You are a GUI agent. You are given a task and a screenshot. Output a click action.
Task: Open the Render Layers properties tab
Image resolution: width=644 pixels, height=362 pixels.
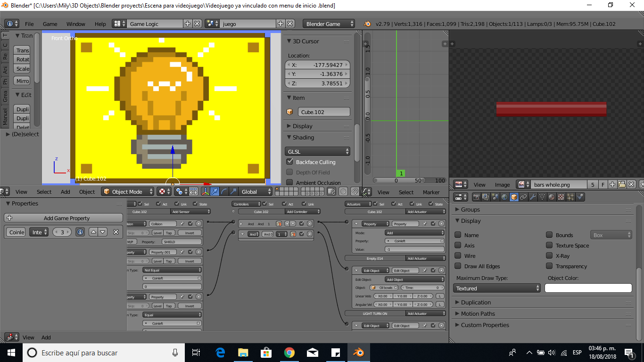click(486, 197)
